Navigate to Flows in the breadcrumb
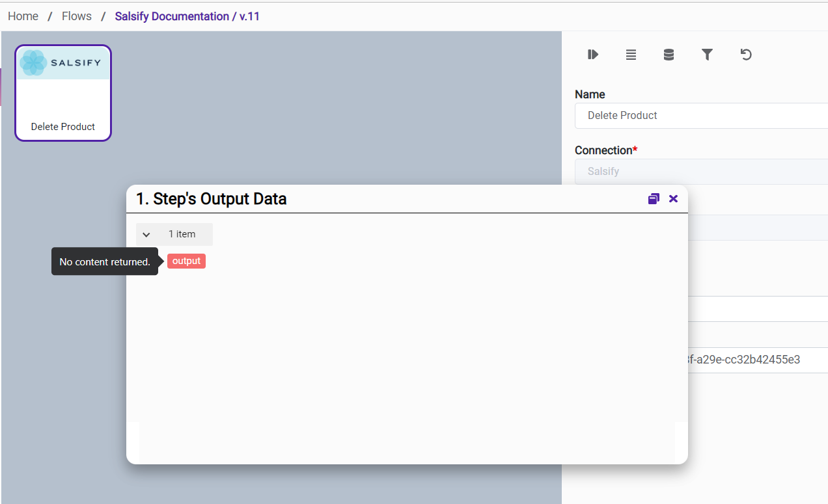 (77, 16)
